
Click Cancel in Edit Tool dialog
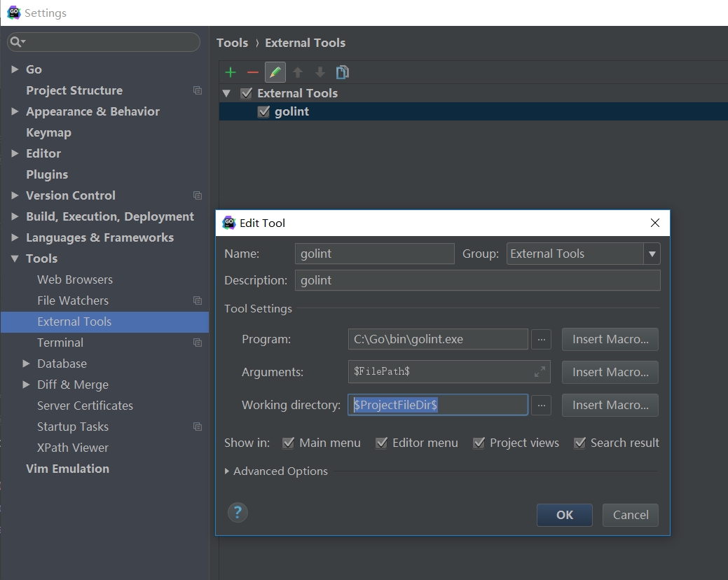coord(631,515)
